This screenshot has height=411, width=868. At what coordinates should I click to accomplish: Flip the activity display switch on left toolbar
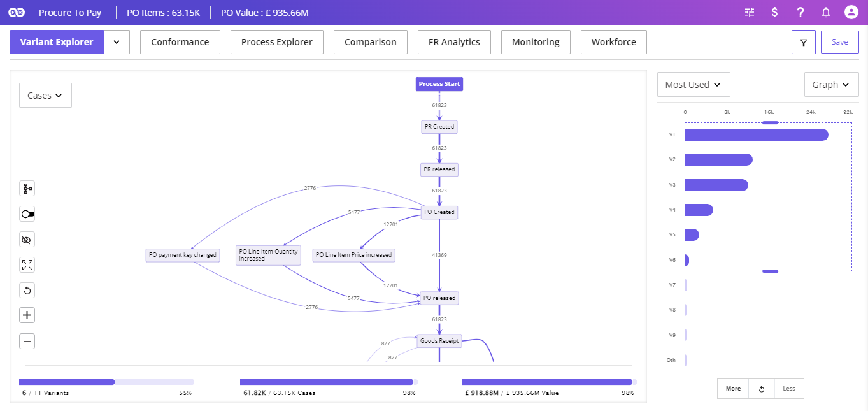click(x=27, y=213)
